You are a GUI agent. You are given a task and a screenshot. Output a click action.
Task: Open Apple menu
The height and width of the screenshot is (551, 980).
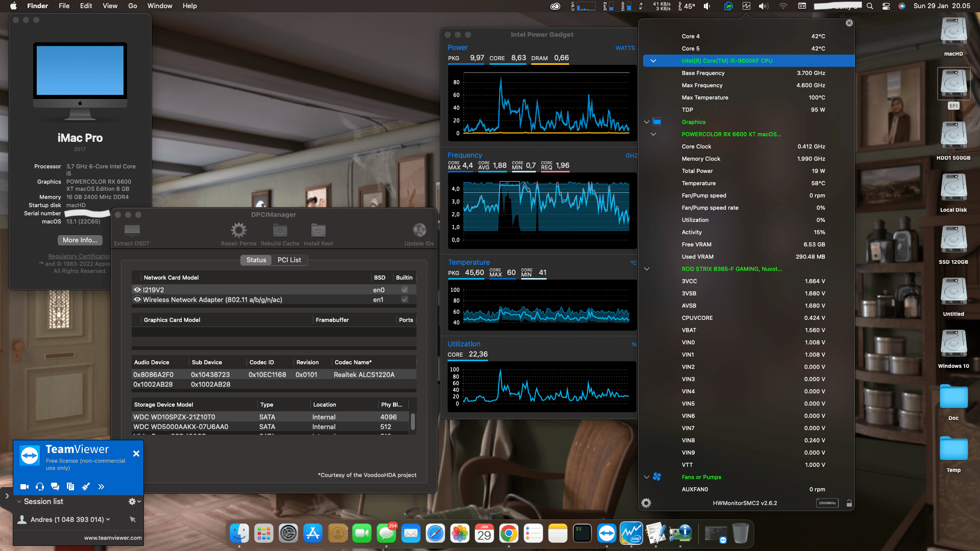pos(13,6)
